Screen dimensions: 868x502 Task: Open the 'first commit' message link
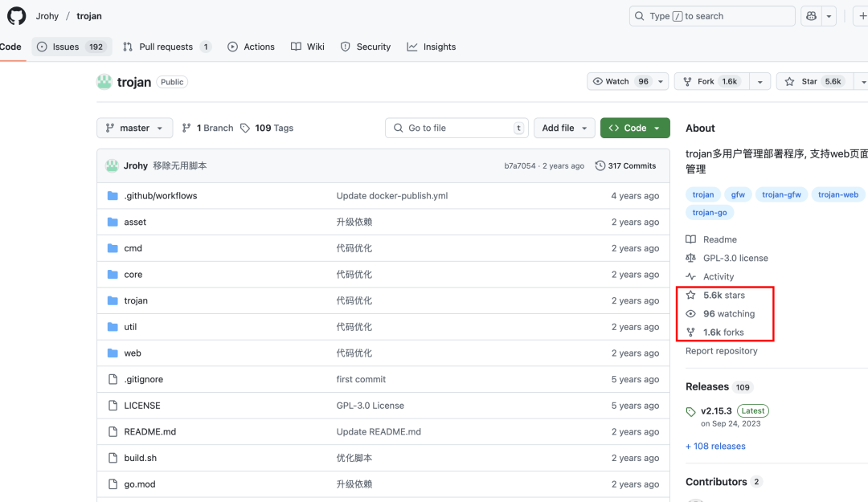pos(361,379)
